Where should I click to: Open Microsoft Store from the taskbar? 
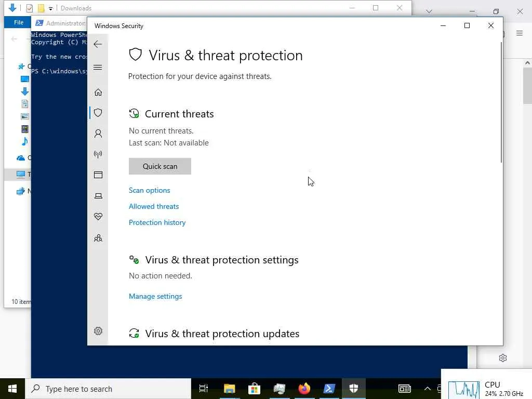[x=254, y=389]
